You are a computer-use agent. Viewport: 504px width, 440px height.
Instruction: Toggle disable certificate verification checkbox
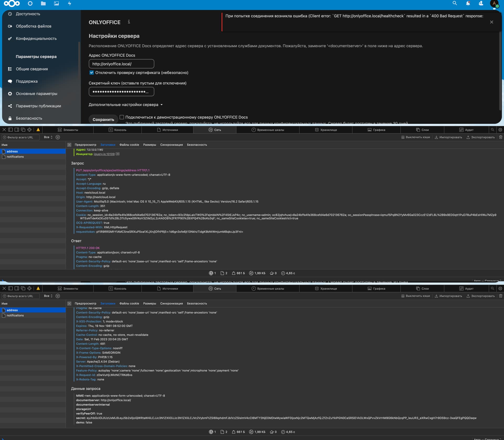[x=92, y=72]
